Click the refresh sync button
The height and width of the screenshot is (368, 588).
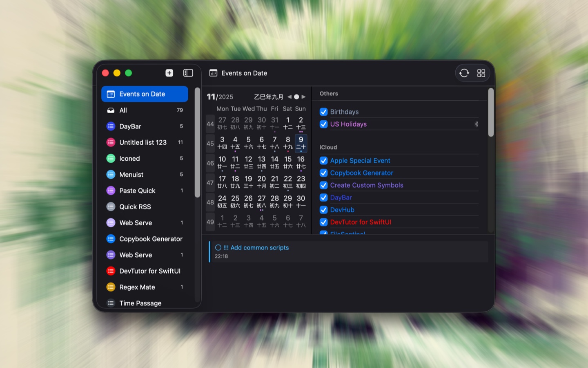[464, 73]
